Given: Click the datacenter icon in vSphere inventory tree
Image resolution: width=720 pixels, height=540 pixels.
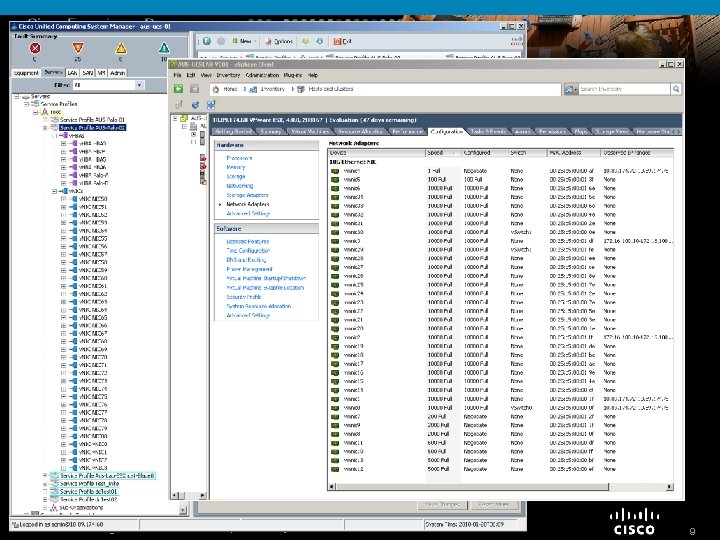Looking at the screenshot, I should (x=193, y=126).
